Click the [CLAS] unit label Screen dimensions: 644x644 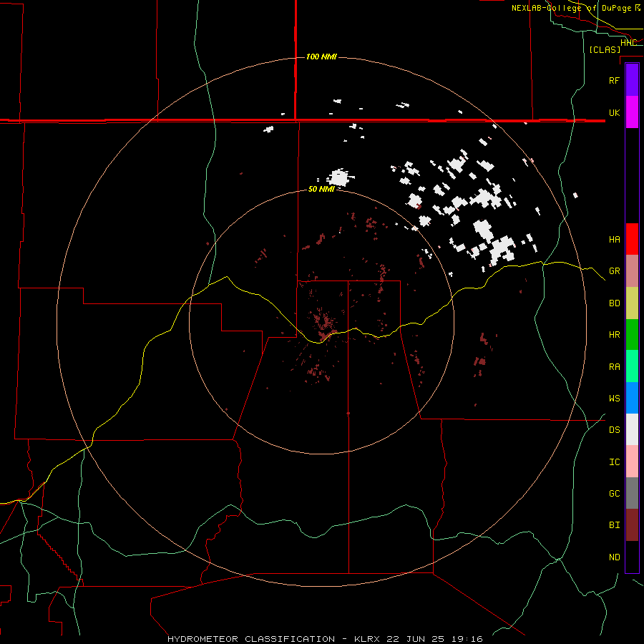605,50
